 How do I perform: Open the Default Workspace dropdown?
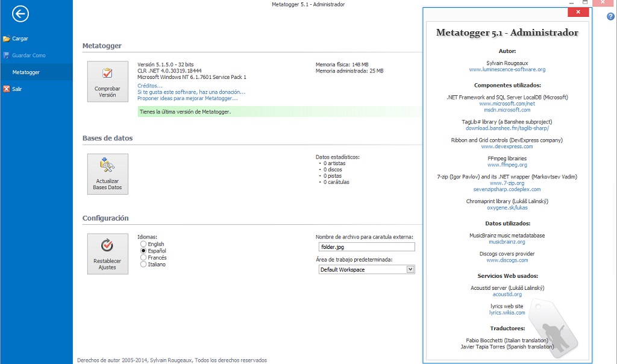coord(410,269)
